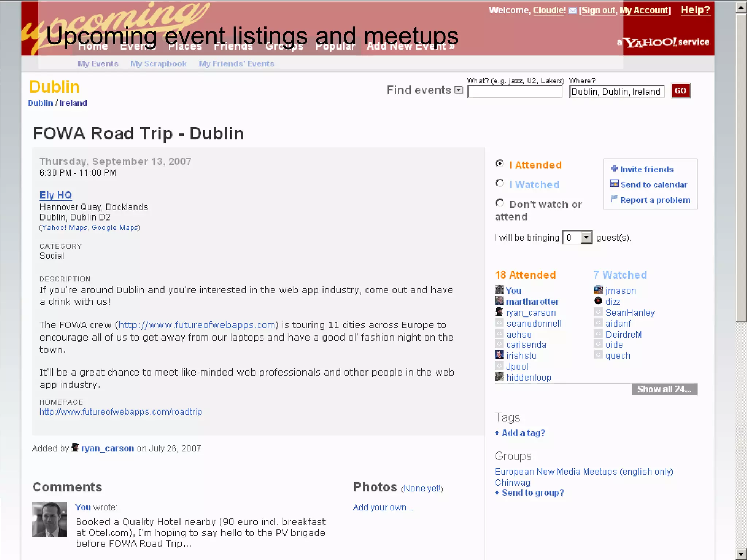The height and width of the screenshot is (560, 747).
Task: Click jmason's avatar icon
Action: 598,290
